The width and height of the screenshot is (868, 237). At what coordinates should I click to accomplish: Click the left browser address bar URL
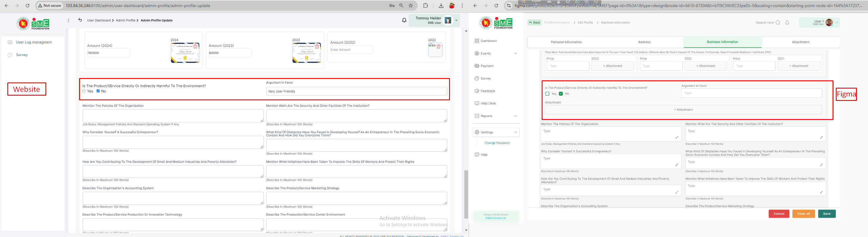(138, 6)
